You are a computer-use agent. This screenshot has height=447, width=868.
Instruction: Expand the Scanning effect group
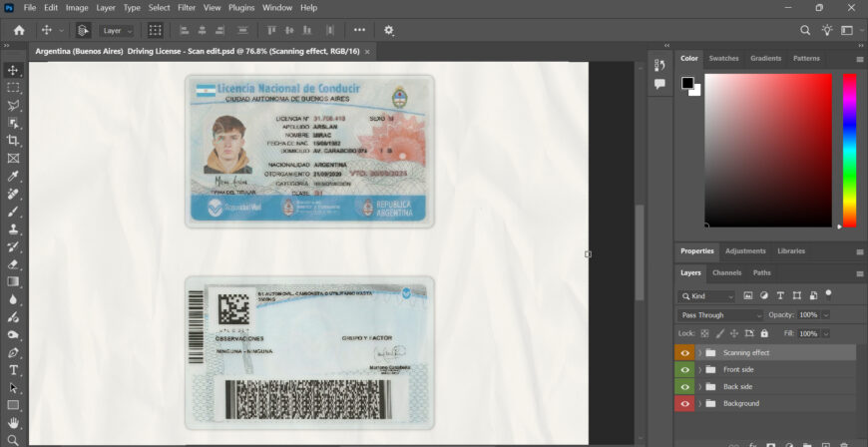click(x=699, y=353)
